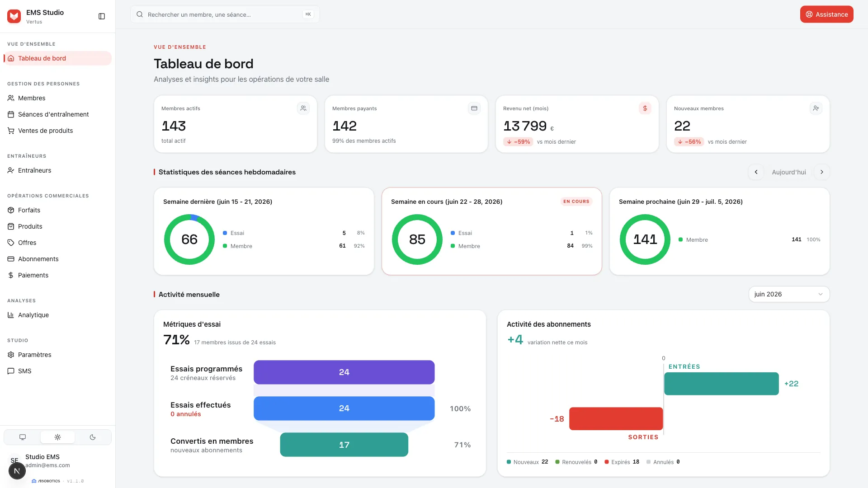Click the Assistance button
The height and width of the screenshot is (488, 868).
(x=826, y=14)
